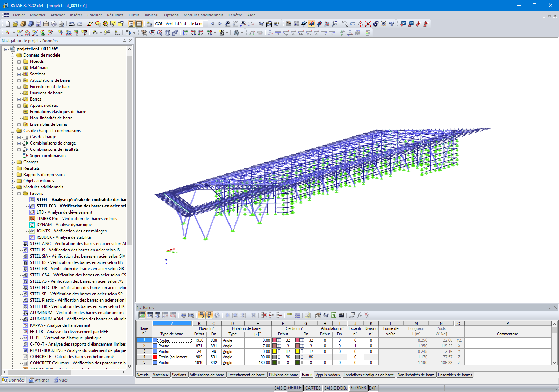Select the rotation cell showing 180.00
This screenshot has height=392, width=559.
point(258,363)
